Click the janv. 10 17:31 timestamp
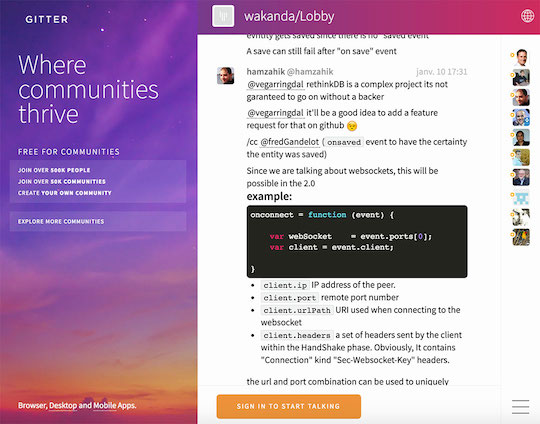 point(442,72)
